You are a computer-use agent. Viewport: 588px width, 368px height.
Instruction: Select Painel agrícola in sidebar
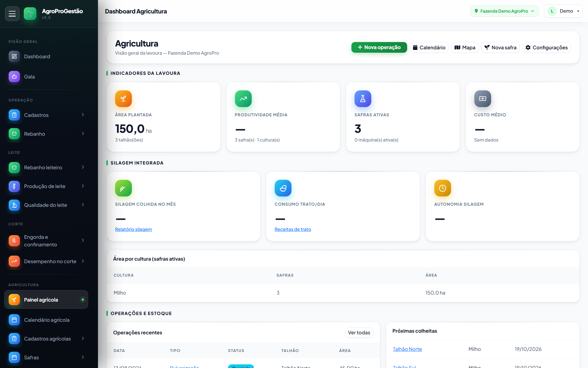coord(46,300)
